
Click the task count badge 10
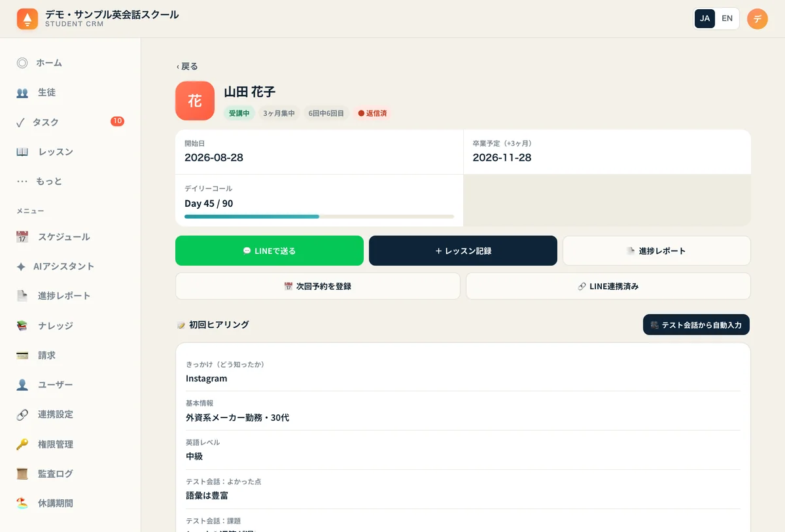point(117,121)
